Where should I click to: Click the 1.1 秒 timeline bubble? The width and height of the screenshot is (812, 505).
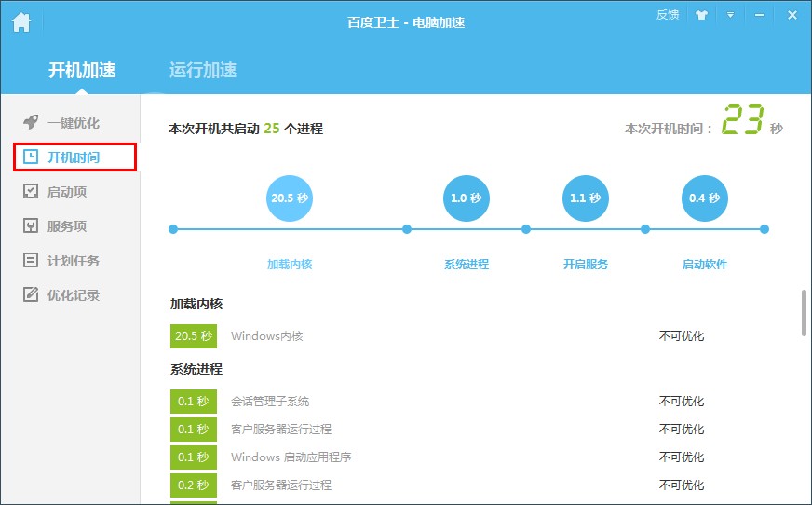[585, 198]
